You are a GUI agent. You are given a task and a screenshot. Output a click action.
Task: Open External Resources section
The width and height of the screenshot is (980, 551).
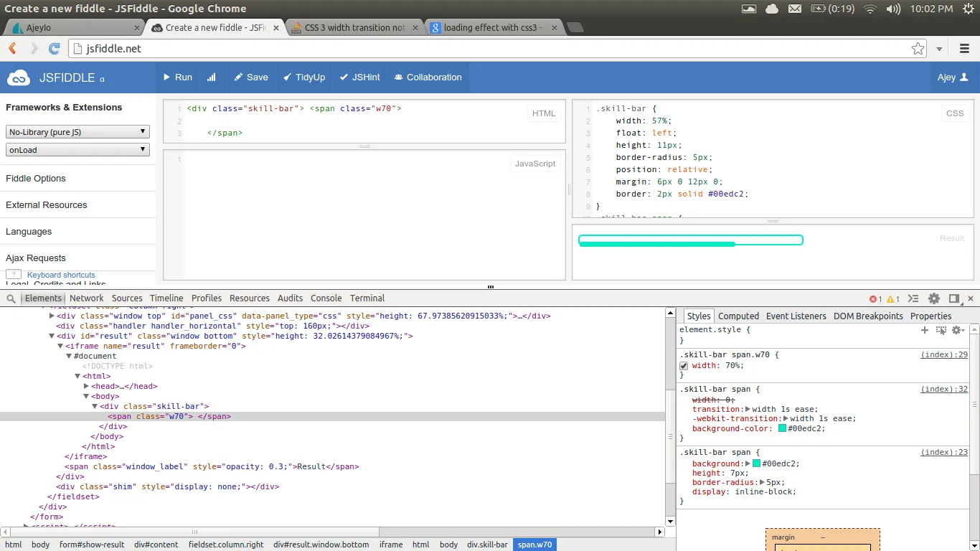click(47, 205)
